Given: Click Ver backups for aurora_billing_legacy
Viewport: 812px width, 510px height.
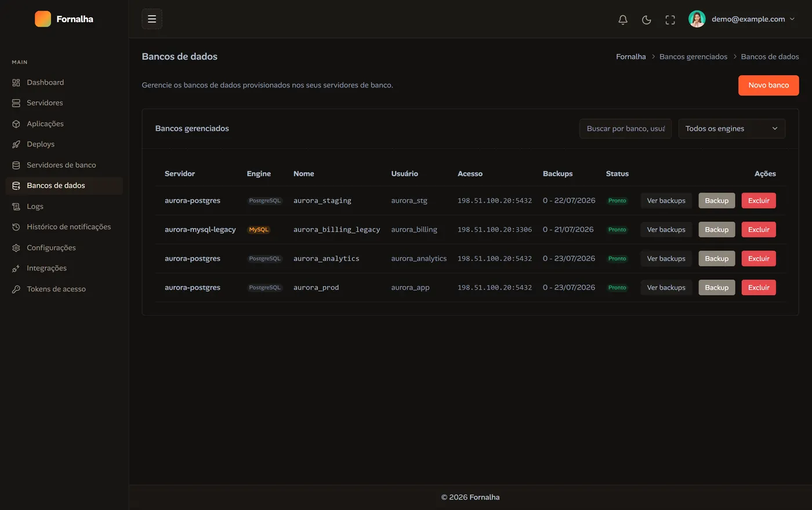Looking at the screenshot, I should 666,230.
